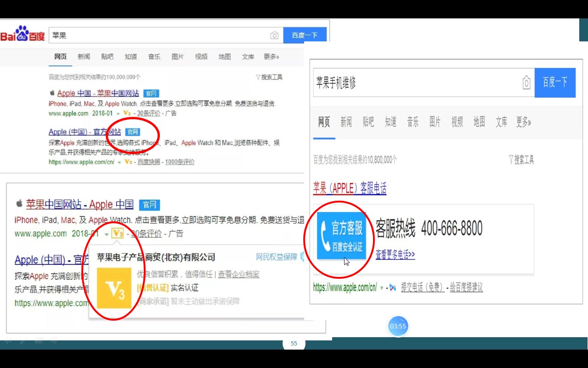This screenshot has width=588, height=368.
Task: Select 音乐 tab in the 苹果 search page
Action: click(x=154, y=57)
